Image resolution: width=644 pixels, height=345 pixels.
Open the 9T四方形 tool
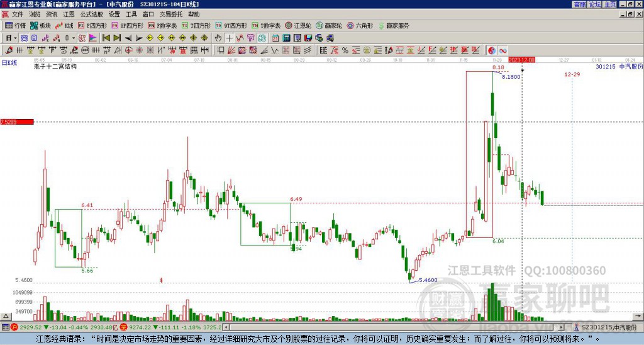231,25
